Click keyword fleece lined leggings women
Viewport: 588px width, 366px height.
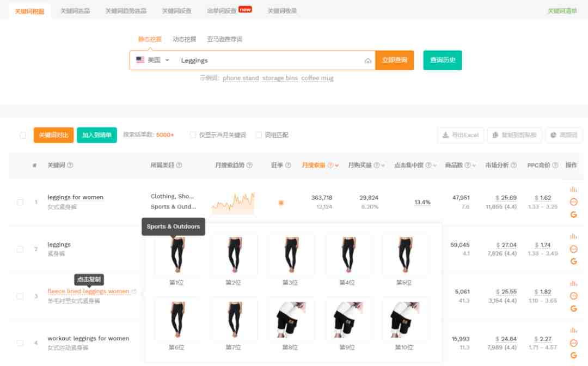coord(88,291)
